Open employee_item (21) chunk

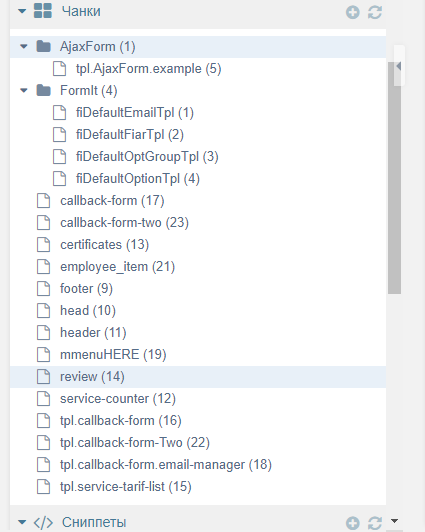[117, 267]
